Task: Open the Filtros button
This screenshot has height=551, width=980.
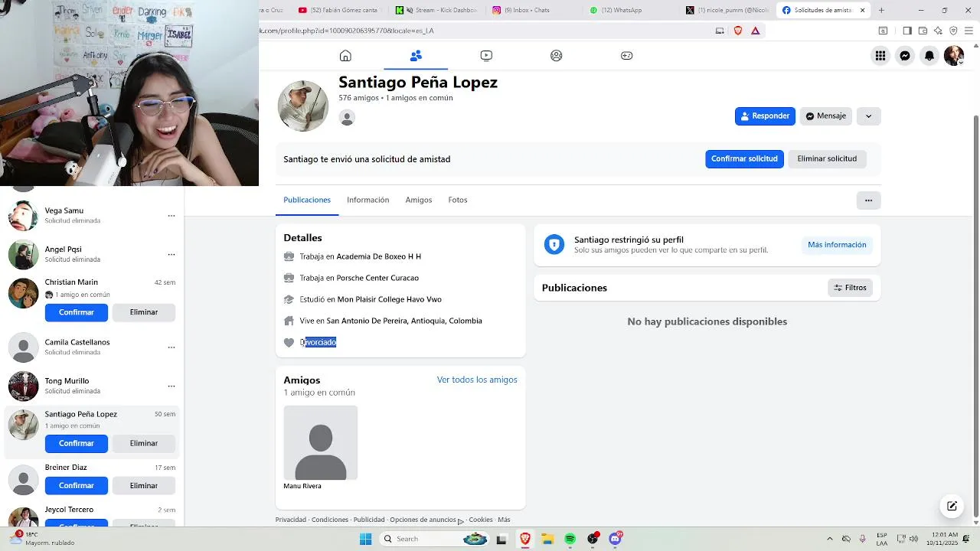Action: pos(850,288)
